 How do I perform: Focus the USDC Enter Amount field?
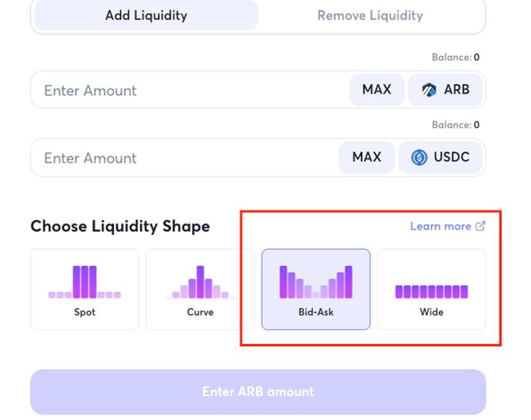coord(185,158)
